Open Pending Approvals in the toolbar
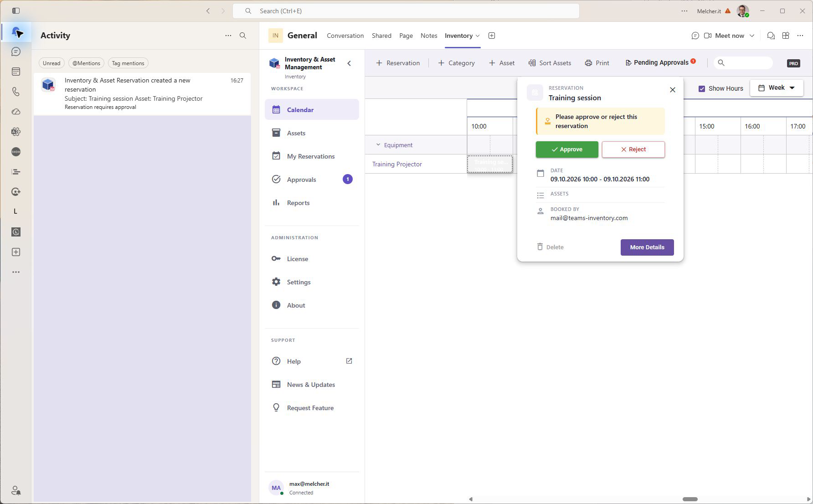The image size is (813, 504). pyautogui.click(x=660, y=62)
